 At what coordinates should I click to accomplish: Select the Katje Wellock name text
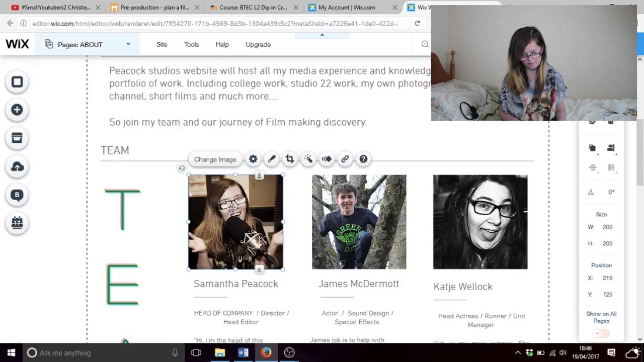click(x=463, y=287)
